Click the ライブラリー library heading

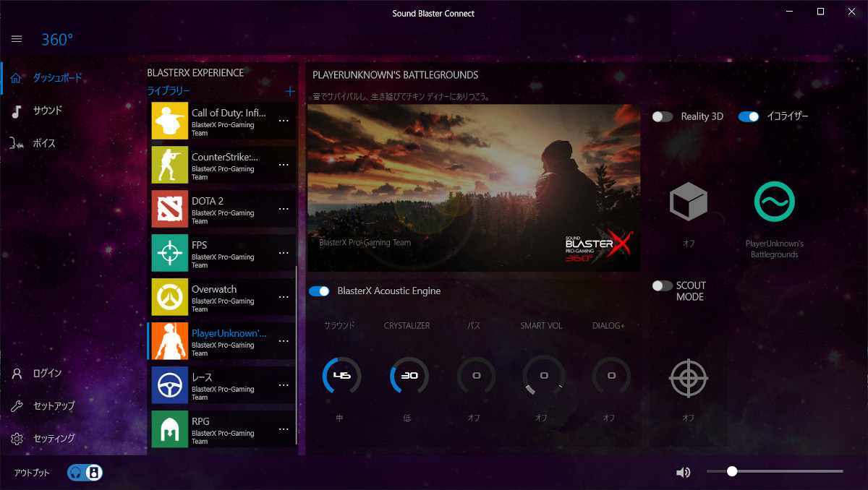pos(169,91)
